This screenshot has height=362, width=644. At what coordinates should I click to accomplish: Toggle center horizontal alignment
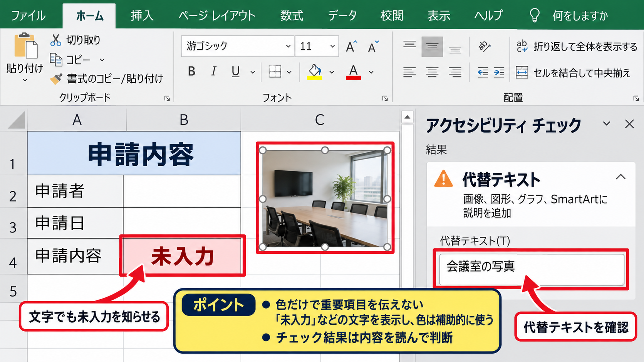(x=432, y=72)
